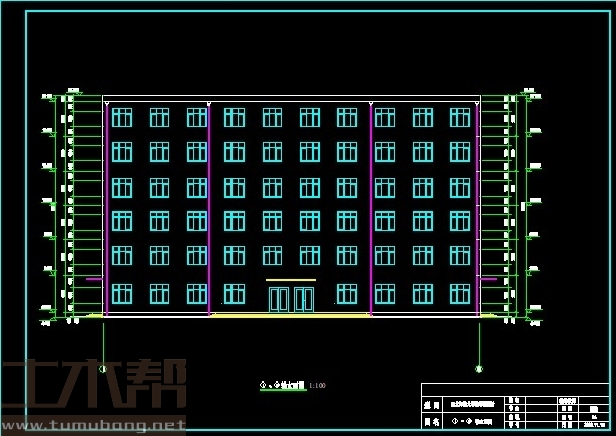
Task: Click the bottom-left ground floor window
Action: tap(122, 293)
